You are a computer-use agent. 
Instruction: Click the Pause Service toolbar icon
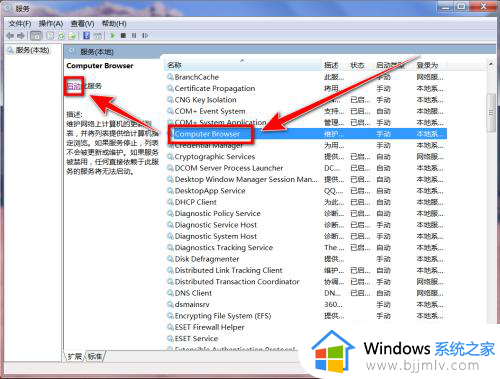pos(134,35)
